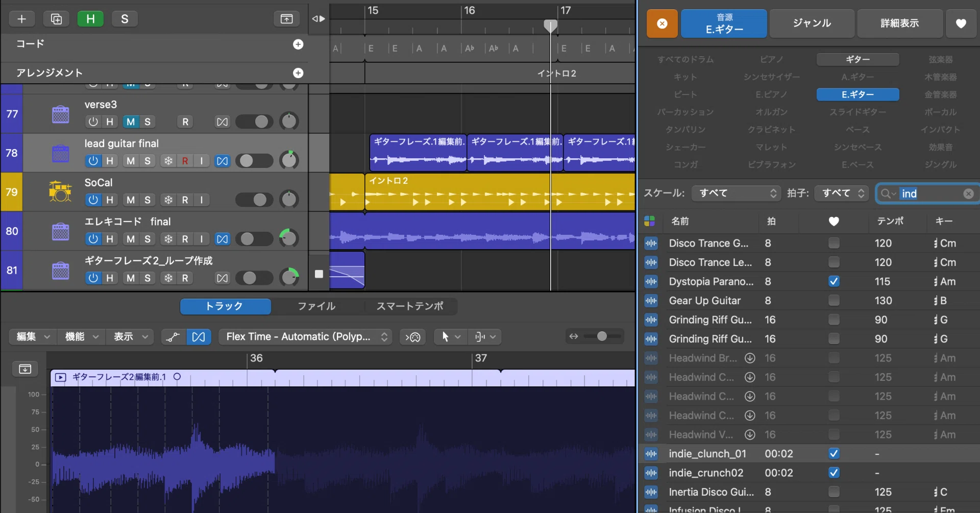The image size is (980, 513).
Task: Open the 表示 menu in editor
Action: 130,337
